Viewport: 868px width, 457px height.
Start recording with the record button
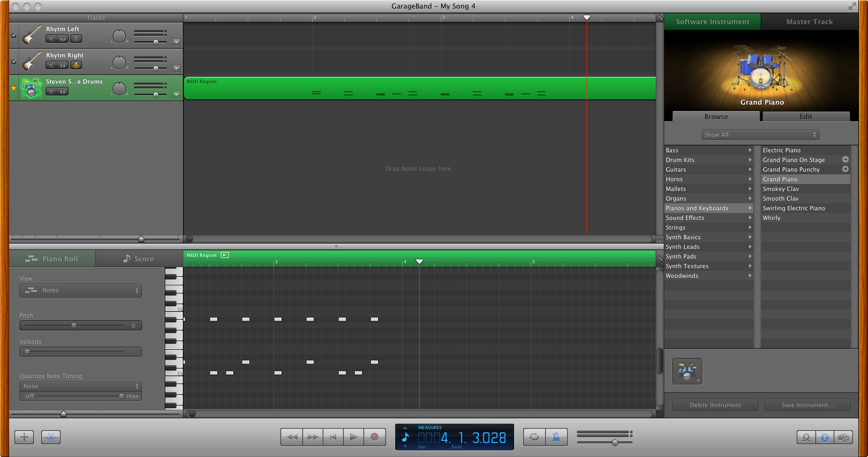(375, 437)
